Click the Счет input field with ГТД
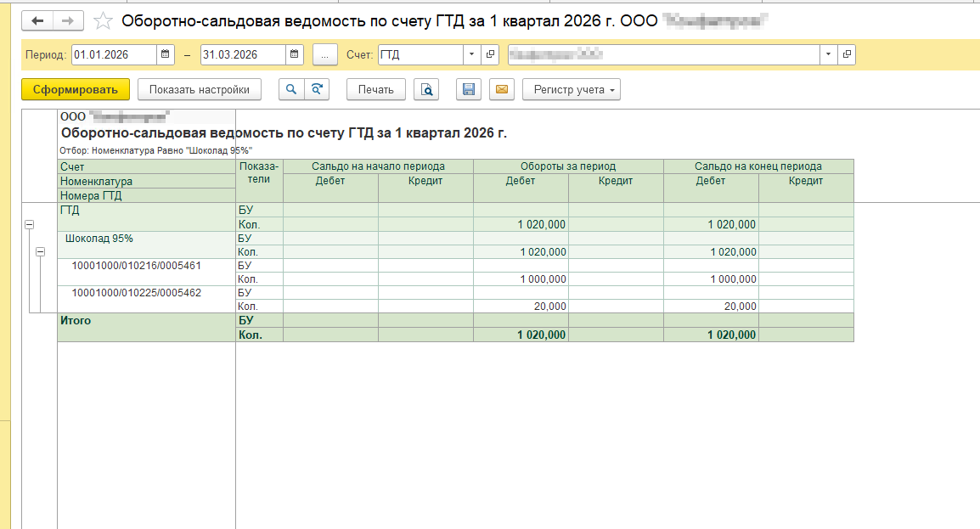The image size is (980, 529). tap(420, 54)
